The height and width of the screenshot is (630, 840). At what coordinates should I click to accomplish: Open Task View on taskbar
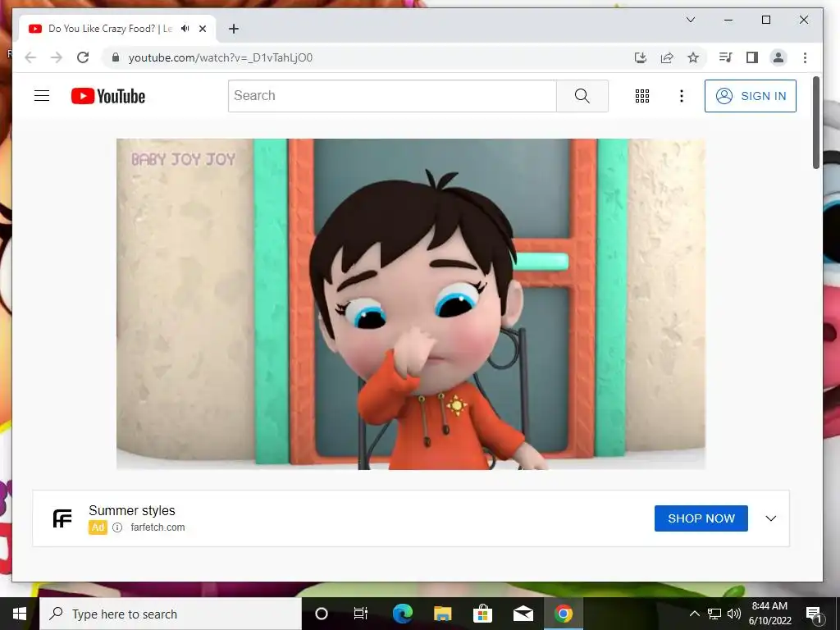point(361,614)
